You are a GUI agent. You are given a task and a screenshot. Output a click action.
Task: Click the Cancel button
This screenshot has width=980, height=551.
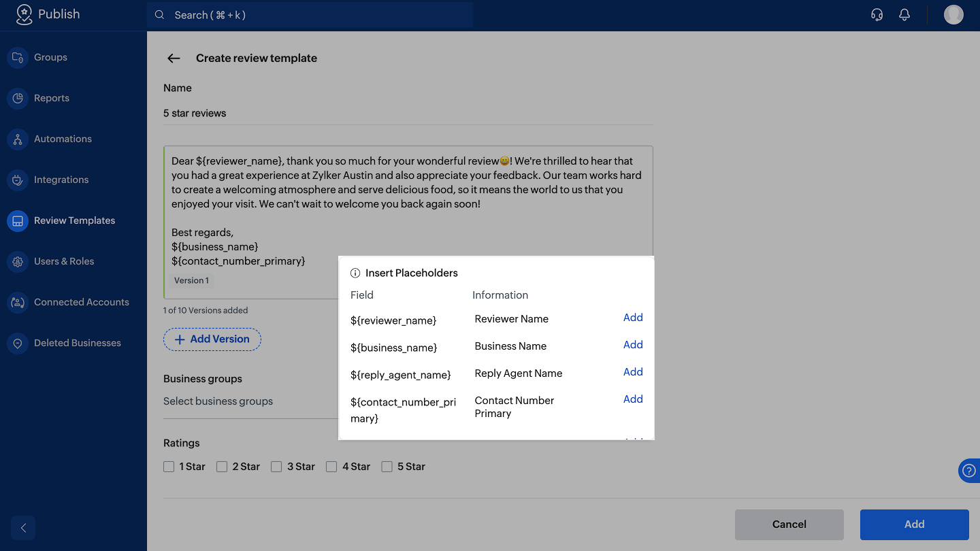click(x=789, y=524)
